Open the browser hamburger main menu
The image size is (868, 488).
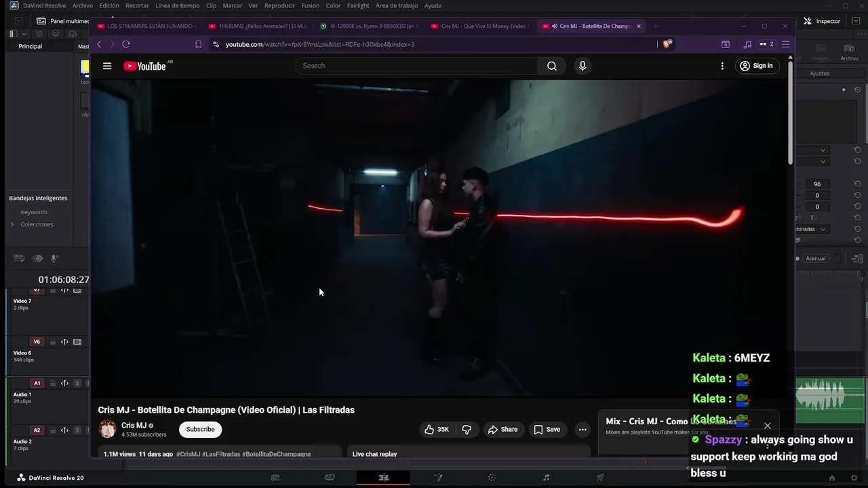[x=785, y=44]
